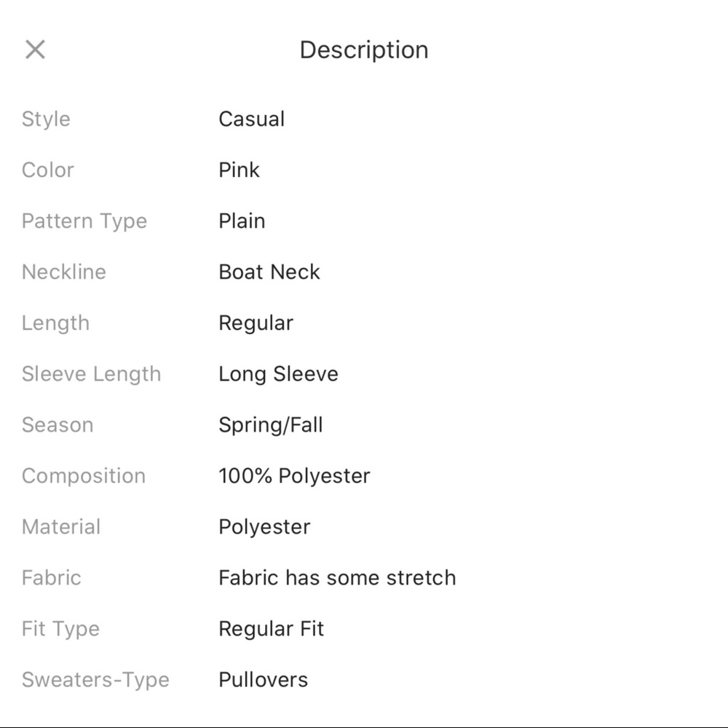Tap the Casual style value
This screenshot has width=728, height=728.
[251, 119]
